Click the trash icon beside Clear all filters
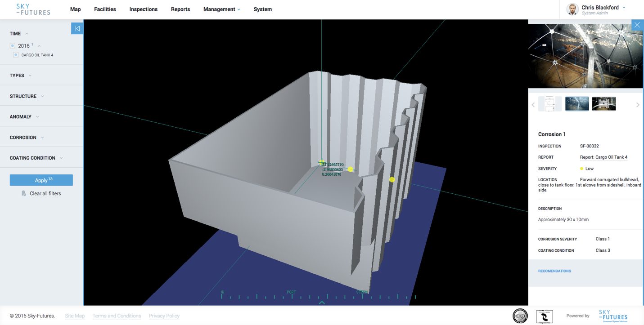The height and width of the screenshot is (325, 644). point(24,193)
